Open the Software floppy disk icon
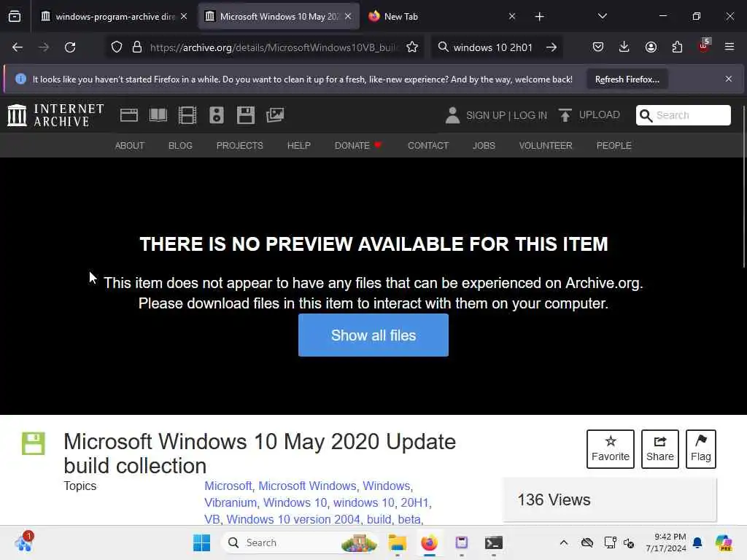This screenshot has height=560, width=747. click(246, 115)
